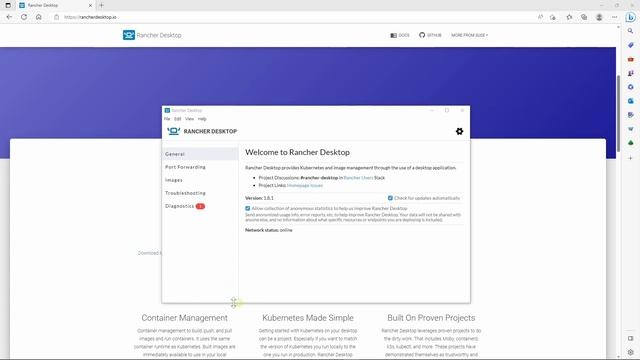Toggle anonymous statistics collection checkbox
Viewport: 640px width, 360px height.
click(x=247, y=208)
